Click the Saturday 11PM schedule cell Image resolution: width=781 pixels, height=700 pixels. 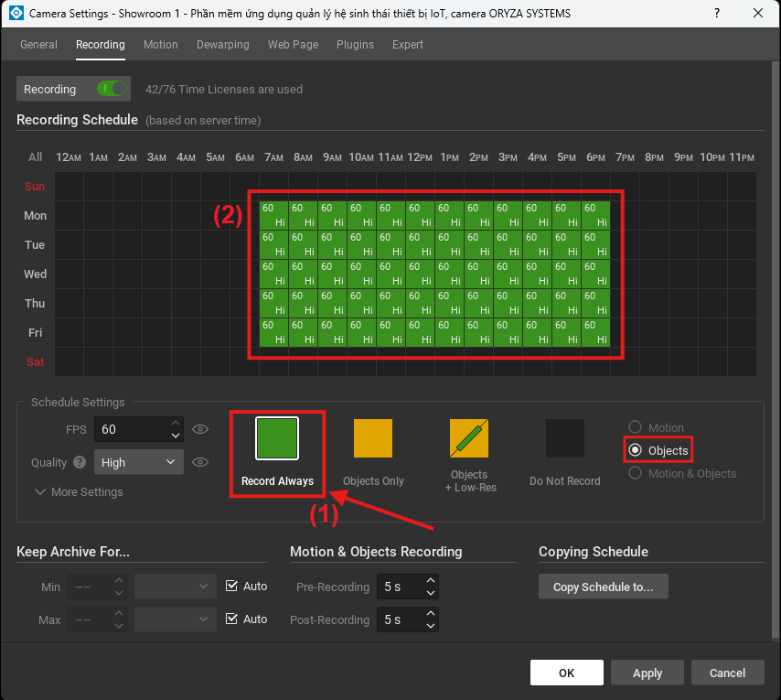pos(742,361)
